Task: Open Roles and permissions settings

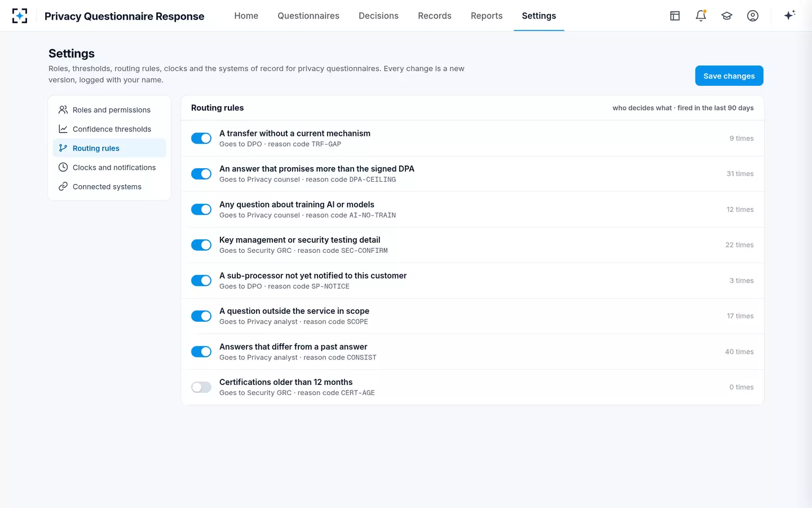Action: (109, 110)
